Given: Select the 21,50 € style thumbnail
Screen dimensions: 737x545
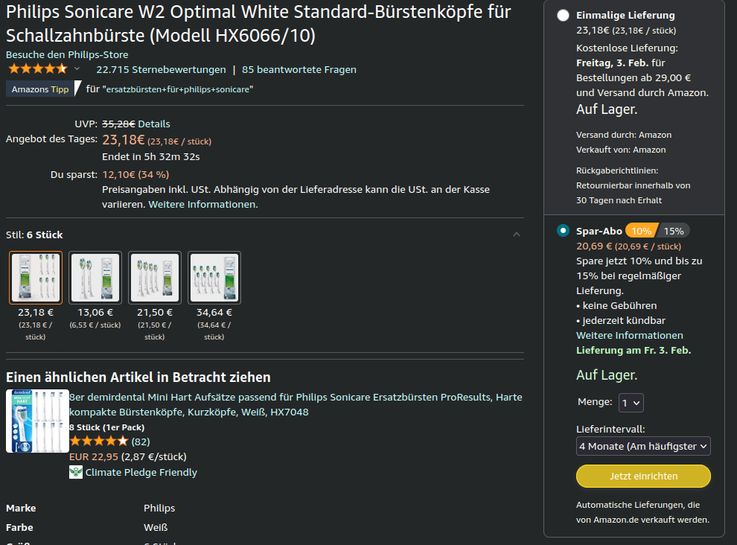Looking at the screenshot, I should point(155,277).
